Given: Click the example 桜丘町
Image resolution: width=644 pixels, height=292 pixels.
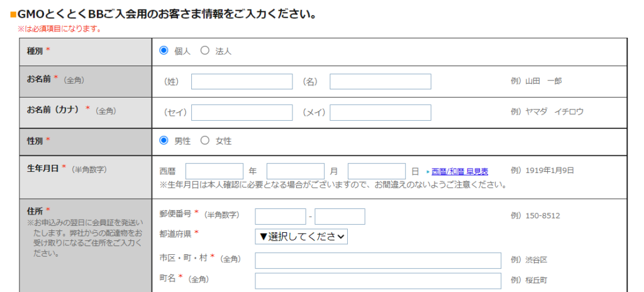Looking at the screenshot, I should click(x=536, y=281).
